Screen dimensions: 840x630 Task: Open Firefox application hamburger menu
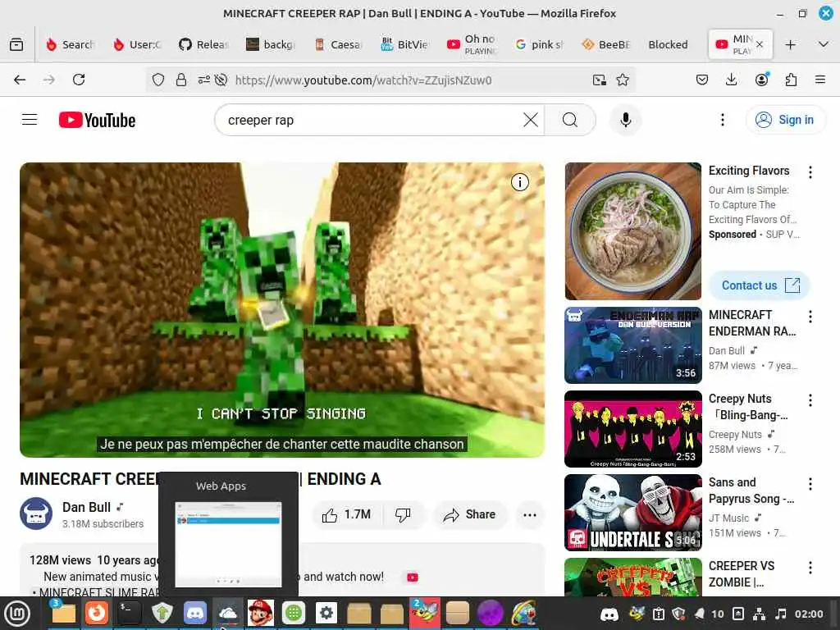click(819, 80)
